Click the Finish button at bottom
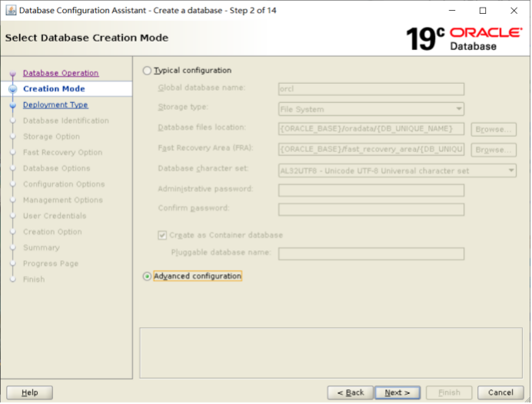 pos(449,392)
